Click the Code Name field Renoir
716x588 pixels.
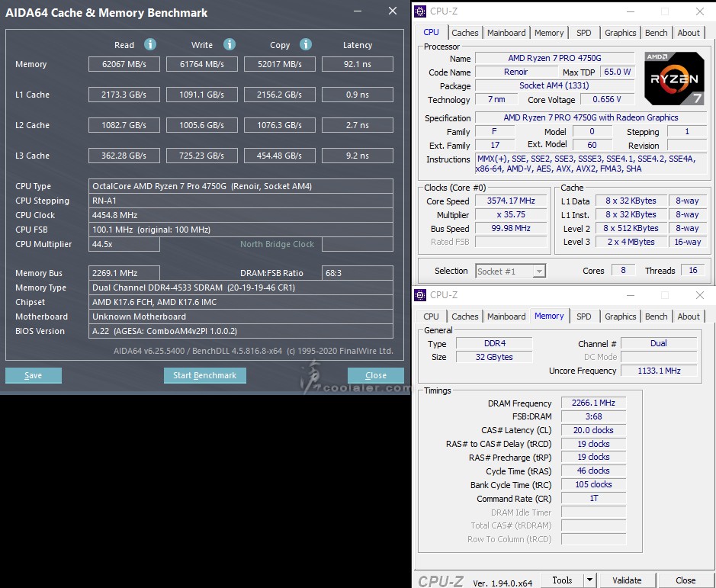[516, 72]
